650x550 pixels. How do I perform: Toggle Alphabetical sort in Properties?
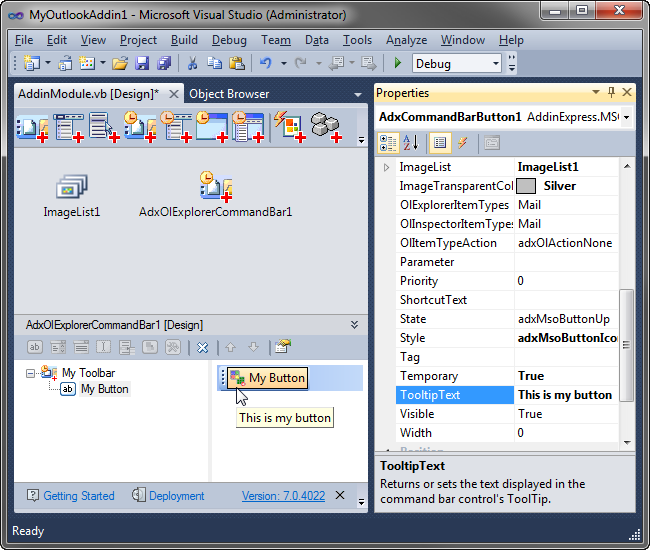pyautogui.click(x=411, y=143)
